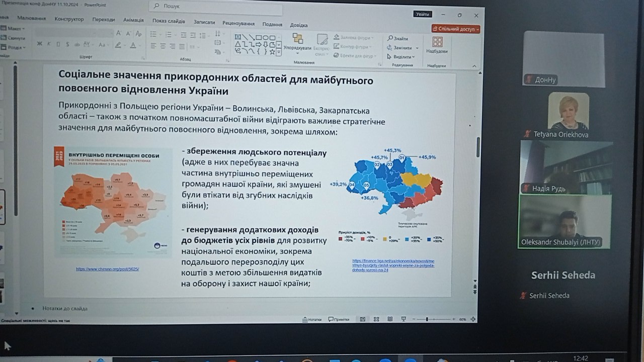Open Замінити (Replace) dropdown

pos(403,48)
